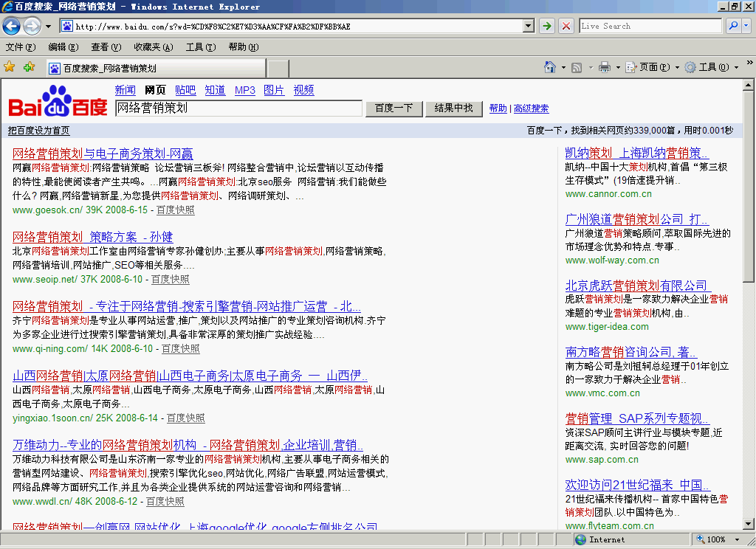
Task: Click the Live Search magnifier icon
Action: pyautogui.click(x=733, y=26)
